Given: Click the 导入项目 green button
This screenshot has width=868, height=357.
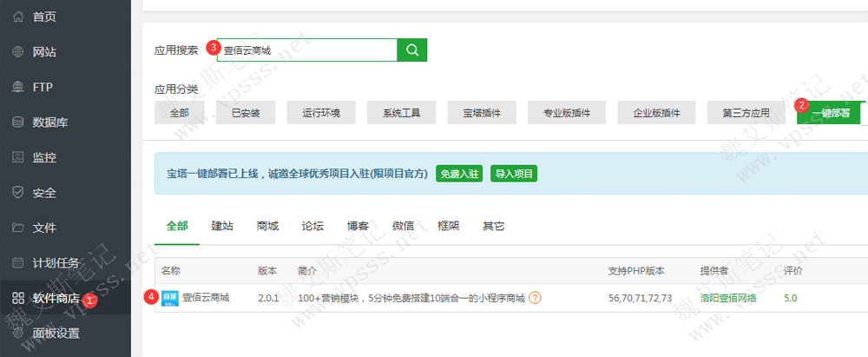Looking at the screenshot, I should point(514,174).
